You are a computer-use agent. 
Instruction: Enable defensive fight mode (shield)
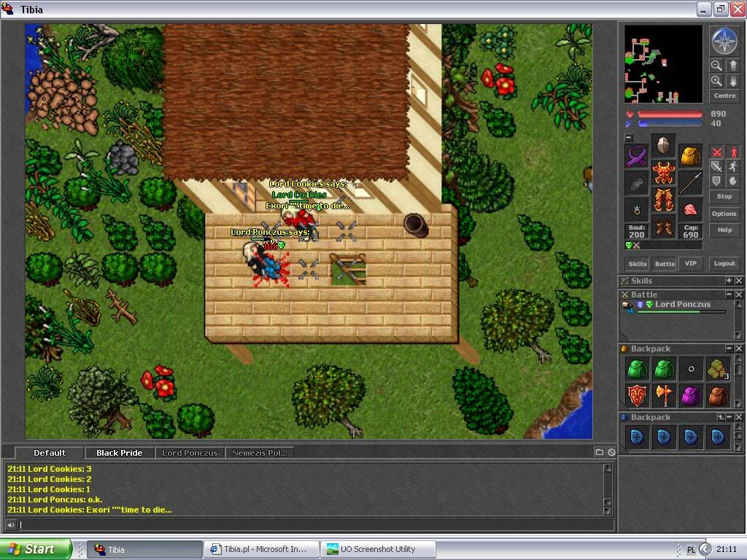pyautogui.click(x=716, y=181)
